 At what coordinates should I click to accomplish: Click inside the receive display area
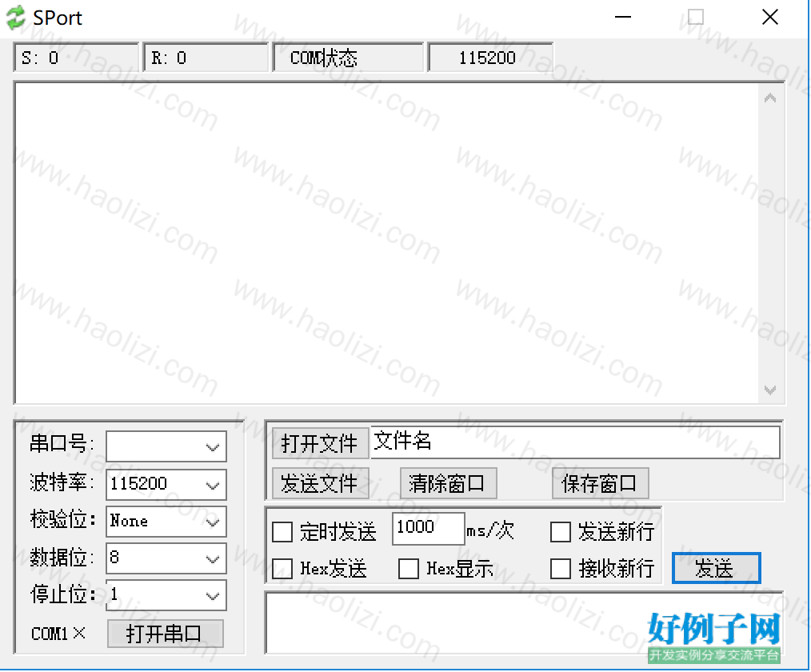tap(387, 242)
